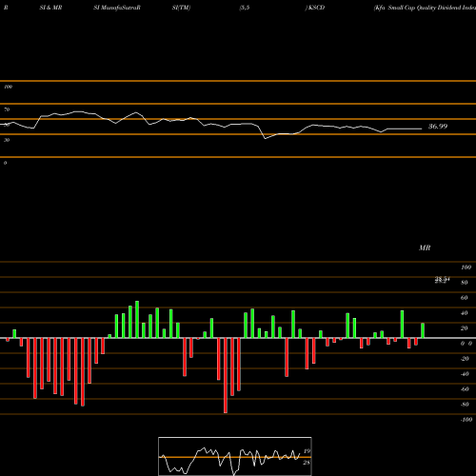Click the RSI axis label 30
This screenshot has width=476, height=476.
click(x=7, y=140)
